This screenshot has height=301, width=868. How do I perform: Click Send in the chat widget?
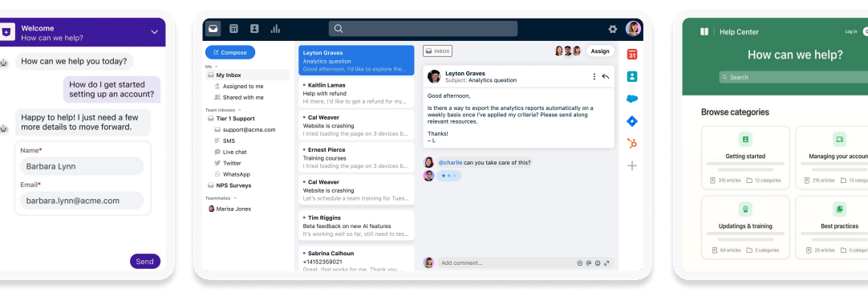tap(145, 262)
